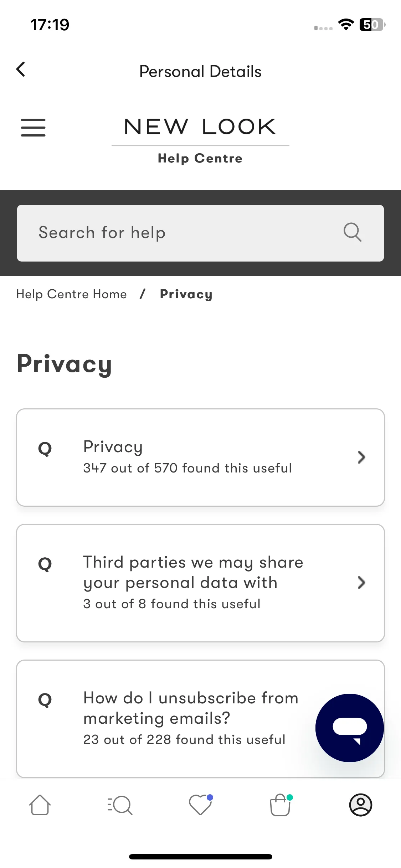Image resolution: width=401 pixels, height=868 pixels.
Task: Select the Privacy breadcrumb item
Action: pyautogui.click(x=186, y=294)
